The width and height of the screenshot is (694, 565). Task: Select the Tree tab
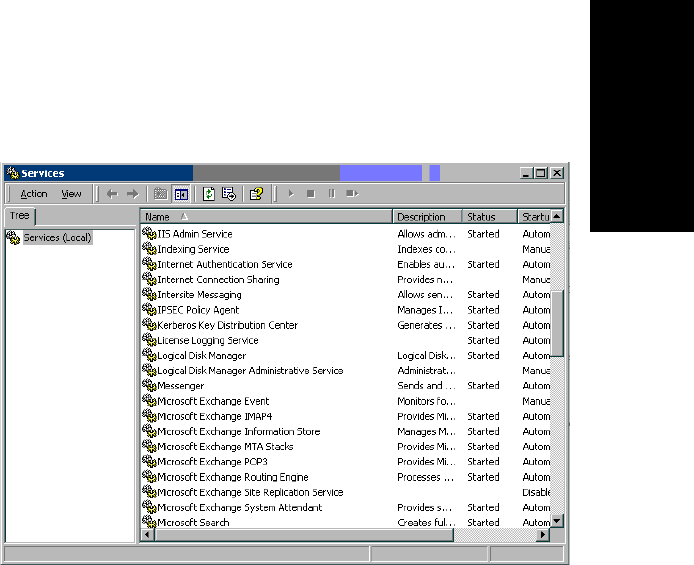19,216
